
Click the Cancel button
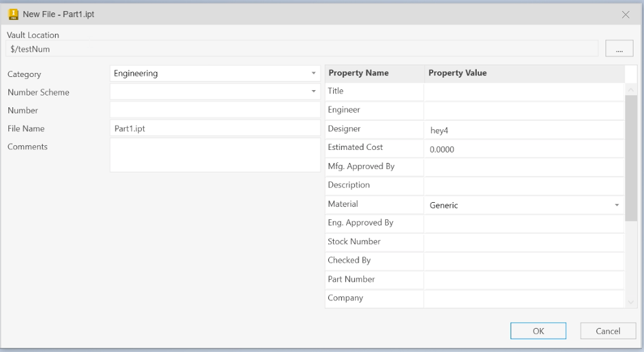(608, 331)
